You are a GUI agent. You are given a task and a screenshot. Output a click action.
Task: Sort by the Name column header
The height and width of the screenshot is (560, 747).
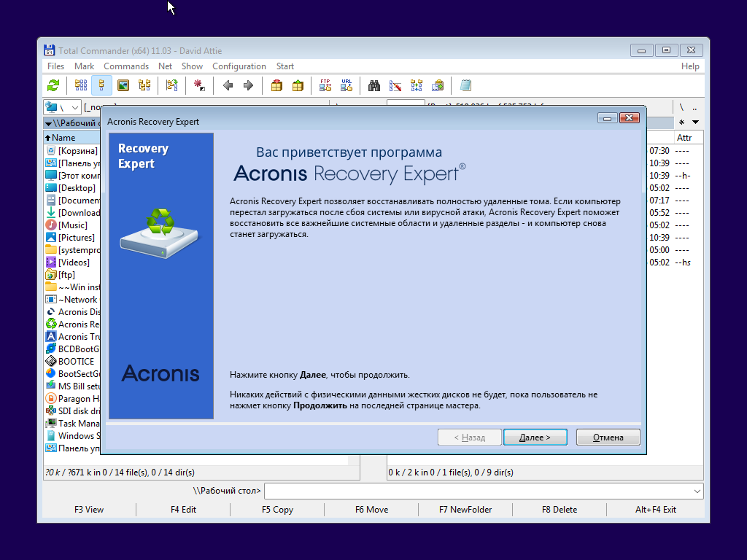point(72,138)
